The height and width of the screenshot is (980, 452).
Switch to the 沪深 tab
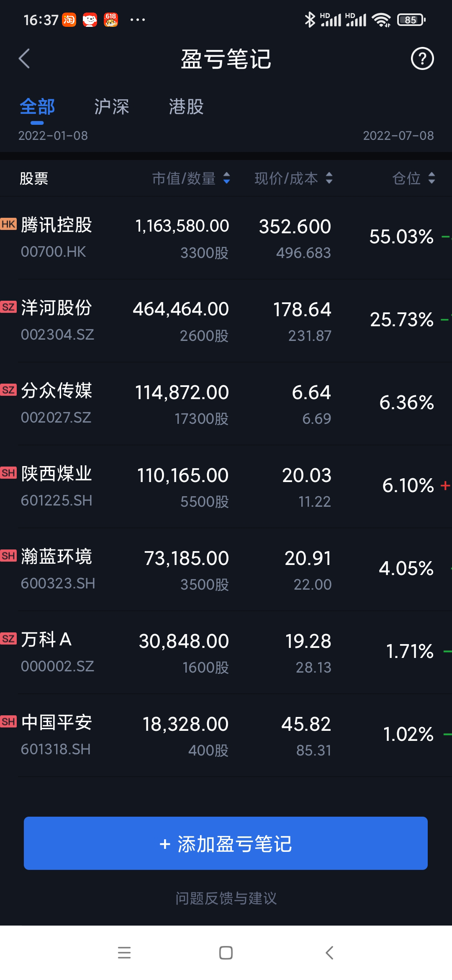(111, 107)
